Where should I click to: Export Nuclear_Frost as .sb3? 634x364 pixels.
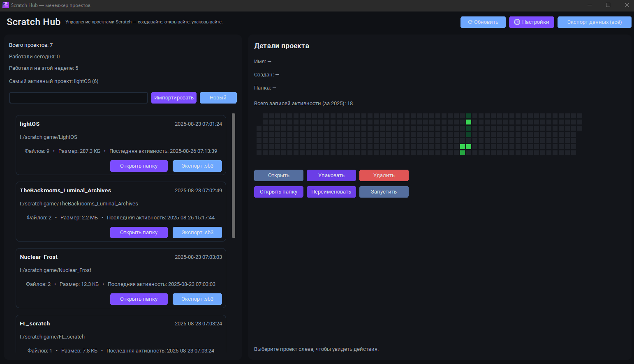tap(197, 299)
